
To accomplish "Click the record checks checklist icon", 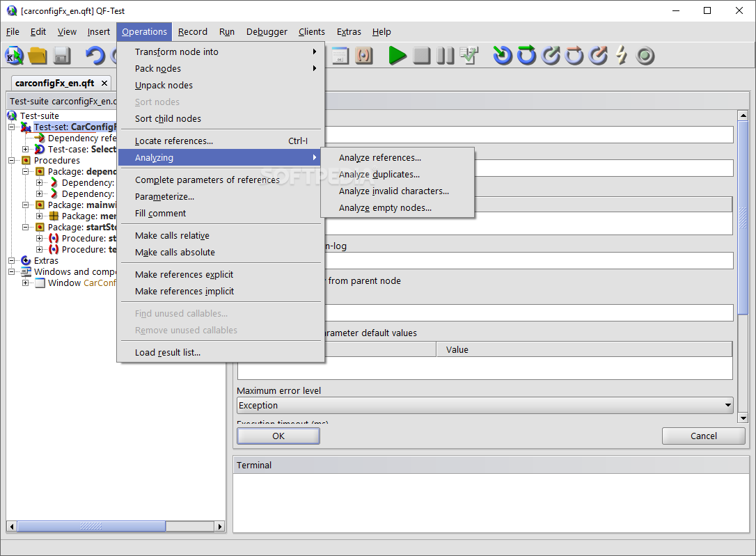I will click(x=469, y=56).
